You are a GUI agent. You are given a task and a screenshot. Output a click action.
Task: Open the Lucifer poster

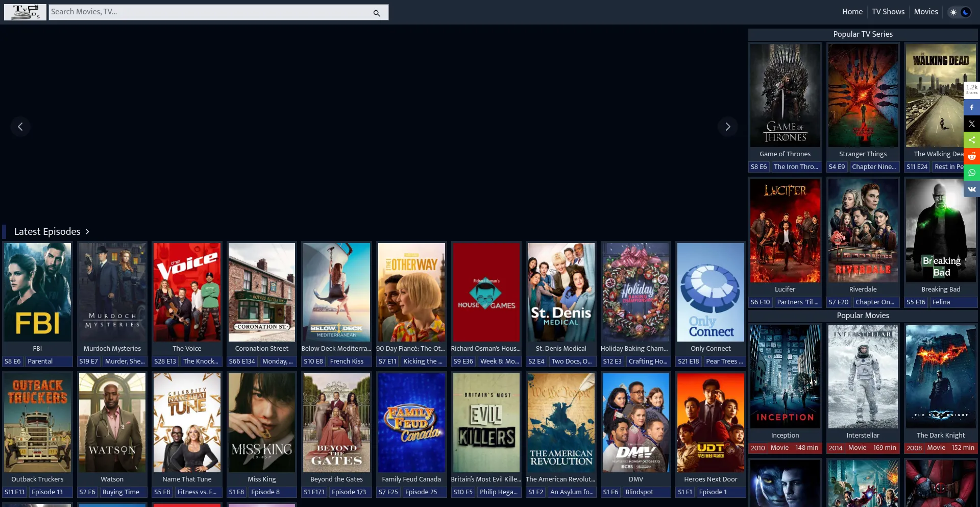pos(785,231)
